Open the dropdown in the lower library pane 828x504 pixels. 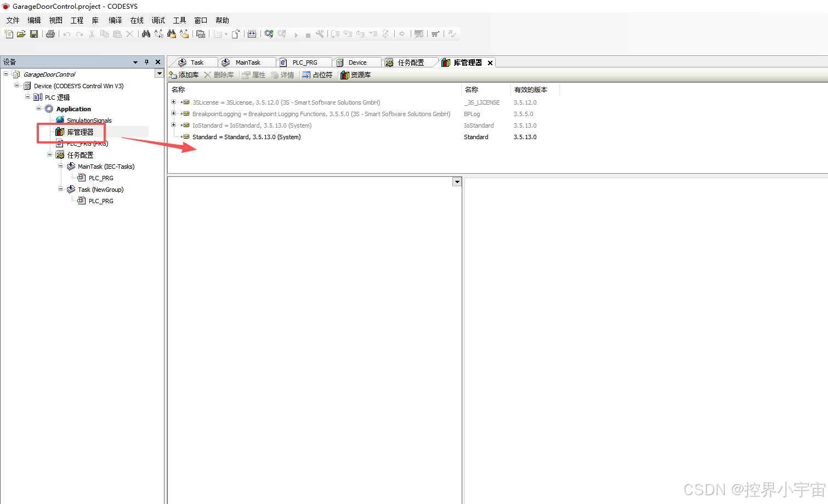pos(457,181)
